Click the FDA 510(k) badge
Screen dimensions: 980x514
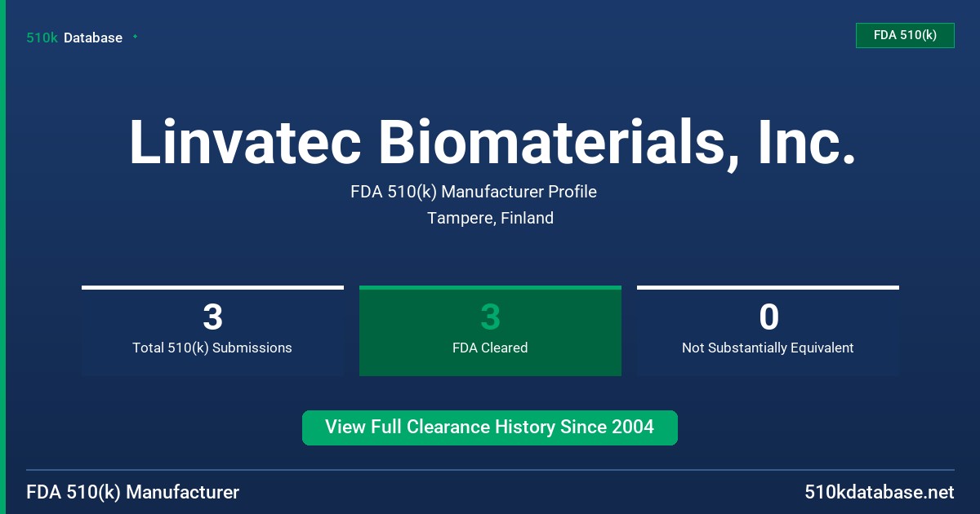(905, 35)
